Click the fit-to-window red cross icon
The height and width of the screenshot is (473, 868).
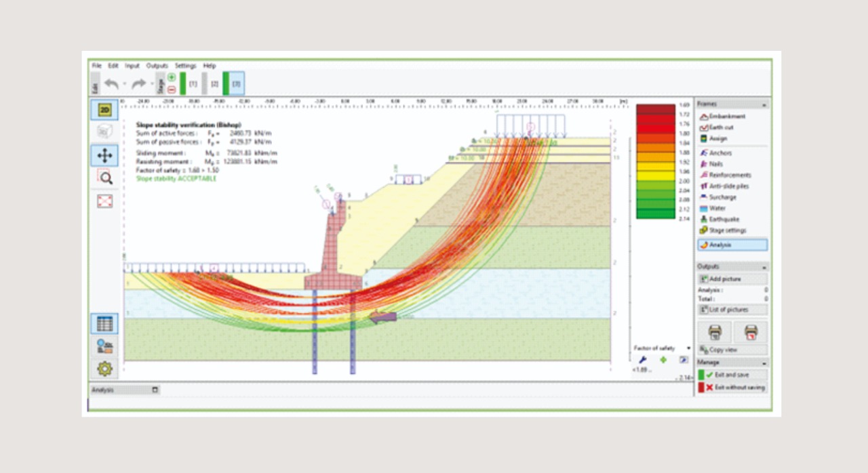tap(104, 201)
